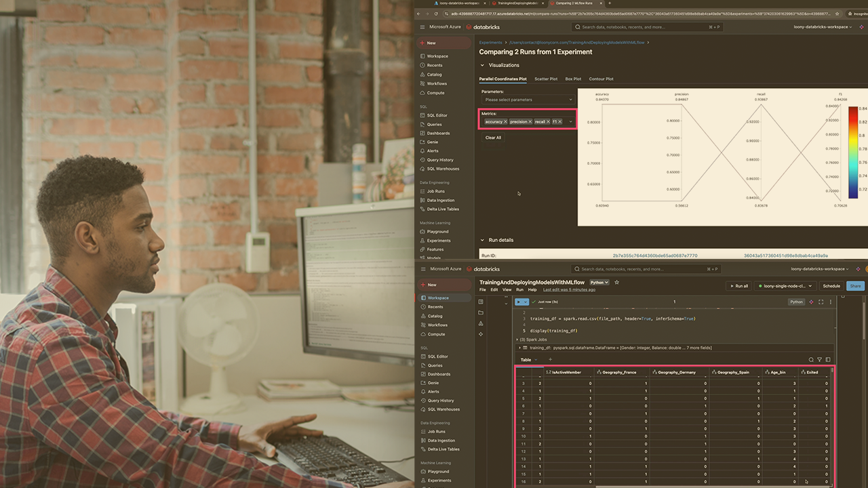Open the Parameters select dropdown
868x488 pixels.
tap(528, 100)
